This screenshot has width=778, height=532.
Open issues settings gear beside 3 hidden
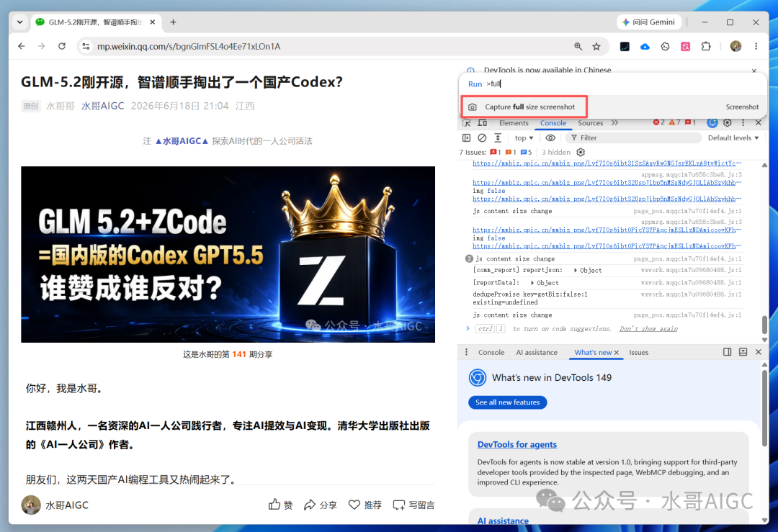point(581,152)
